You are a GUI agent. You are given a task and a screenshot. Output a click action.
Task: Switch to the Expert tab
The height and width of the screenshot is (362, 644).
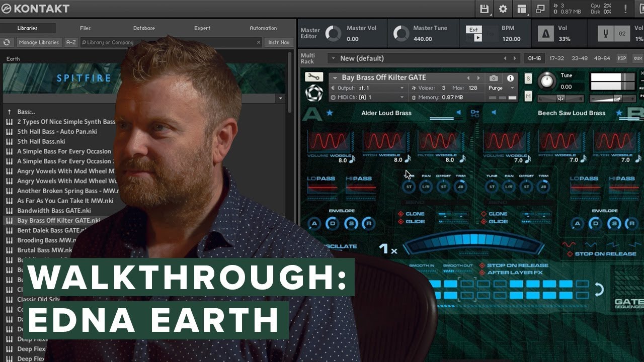coord(202,28)
